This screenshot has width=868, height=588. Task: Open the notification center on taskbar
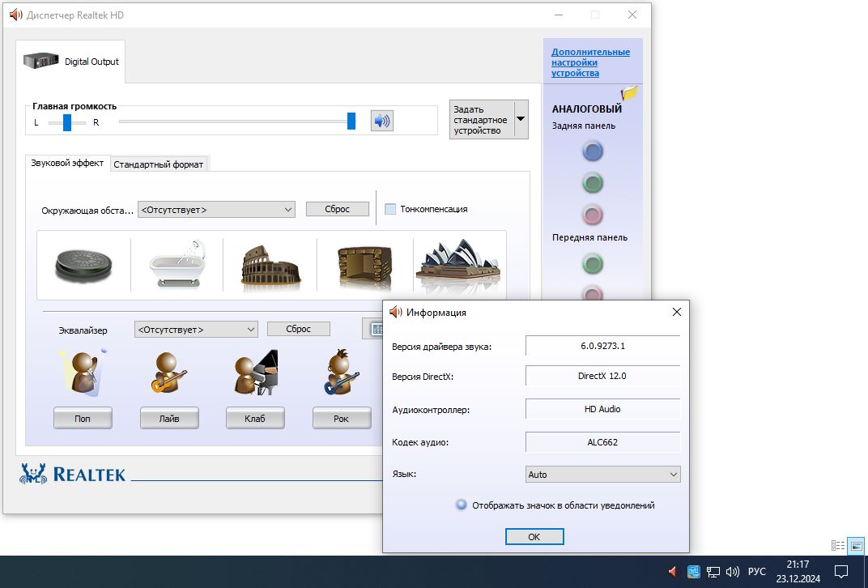pyautogui.click(x=841, y=572)
